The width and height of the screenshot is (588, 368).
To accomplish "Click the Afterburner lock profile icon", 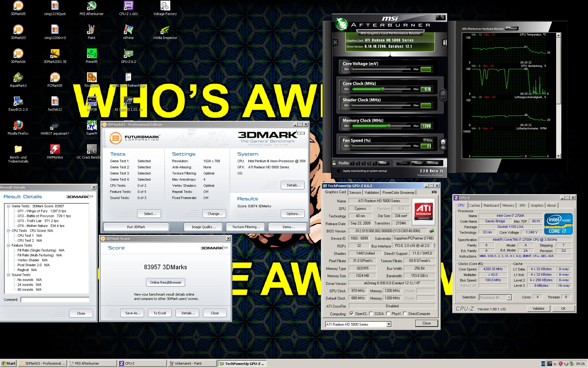I will point(334,163).
